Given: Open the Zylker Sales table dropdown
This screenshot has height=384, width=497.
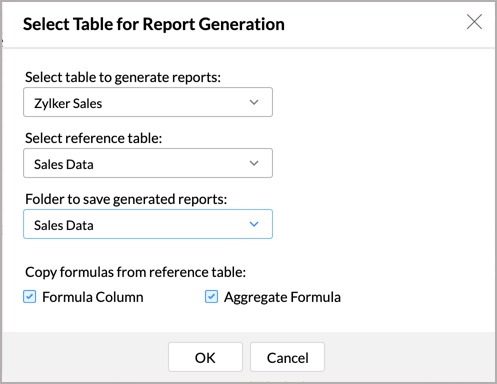Looking at the screenshot, I should 148,102.
